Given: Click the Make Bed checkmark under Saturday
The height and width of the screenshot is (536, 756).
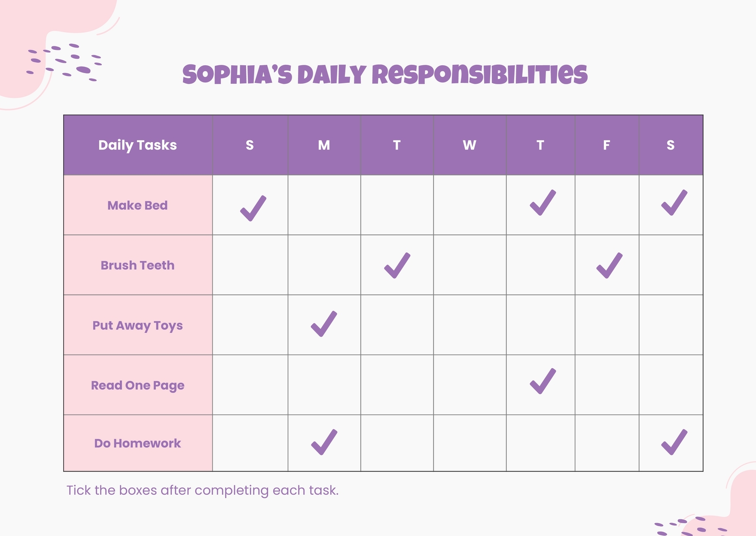Looking at the screenshot, I should [x=674, y=203].
